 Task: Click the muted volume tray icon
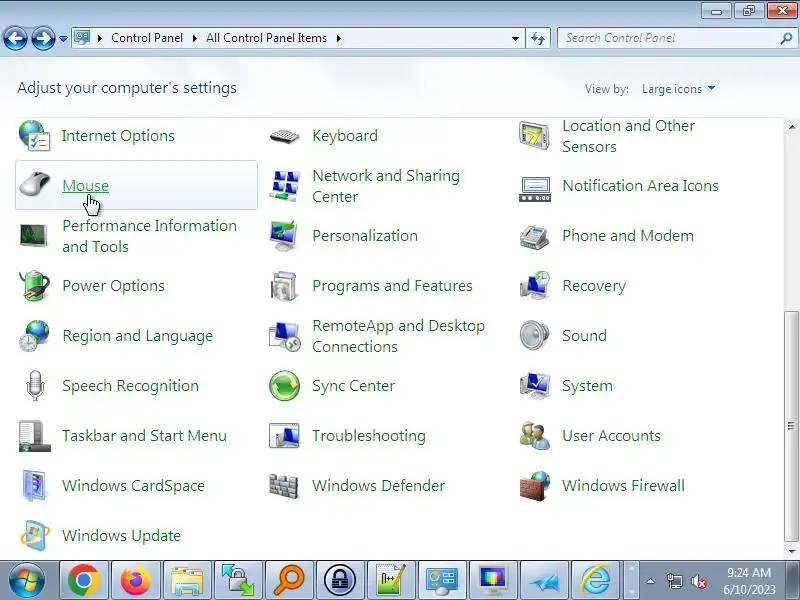coord(699,581)
